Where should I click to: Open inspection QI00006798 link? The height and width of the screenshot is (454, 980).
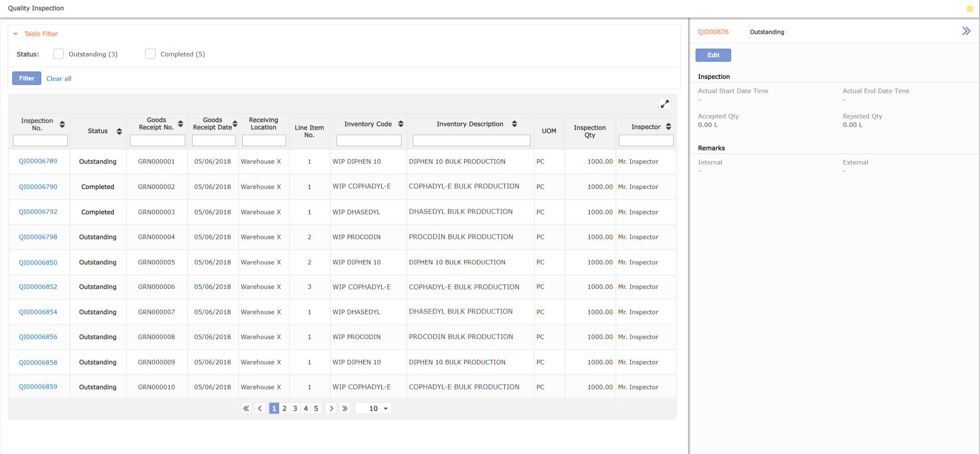(x=38, y=237)
